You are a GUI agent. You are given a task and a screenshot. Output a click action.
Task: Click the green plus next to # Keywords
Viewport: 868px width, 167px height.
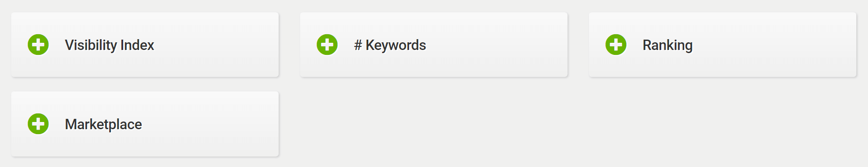pos(327,45)
